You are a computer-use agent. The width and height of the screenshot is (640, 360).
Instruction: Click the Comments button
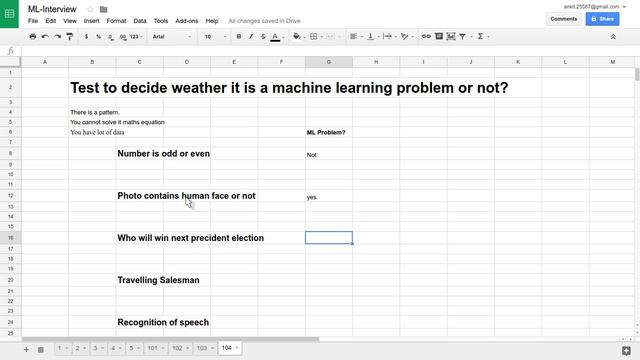point(564,19)
